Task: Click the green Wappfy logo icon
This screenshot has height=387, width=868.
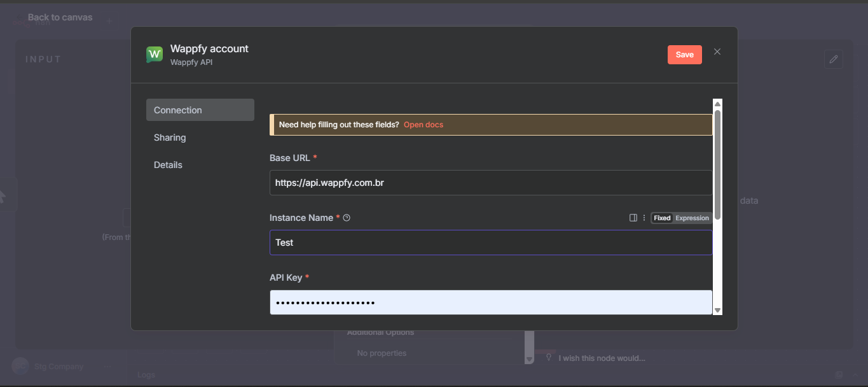Action: [155, 55]
